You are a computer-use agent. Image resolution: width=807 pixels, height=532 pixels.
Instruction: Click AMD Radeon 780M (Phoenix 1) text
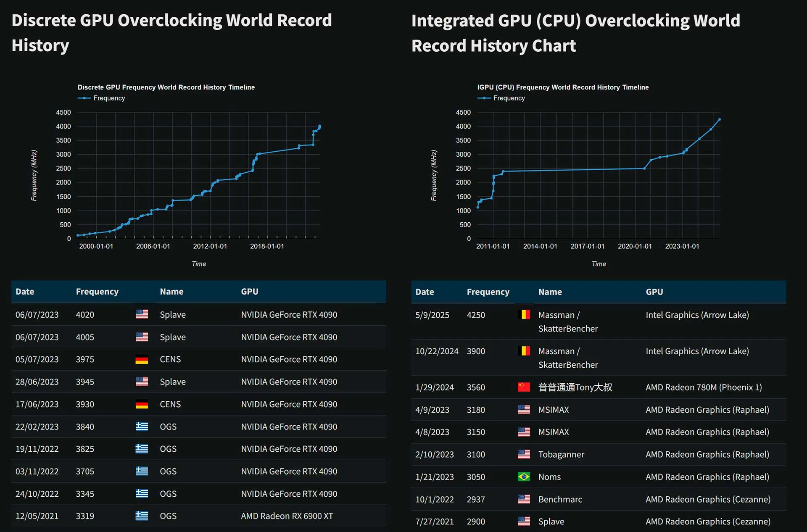(704, 387)
